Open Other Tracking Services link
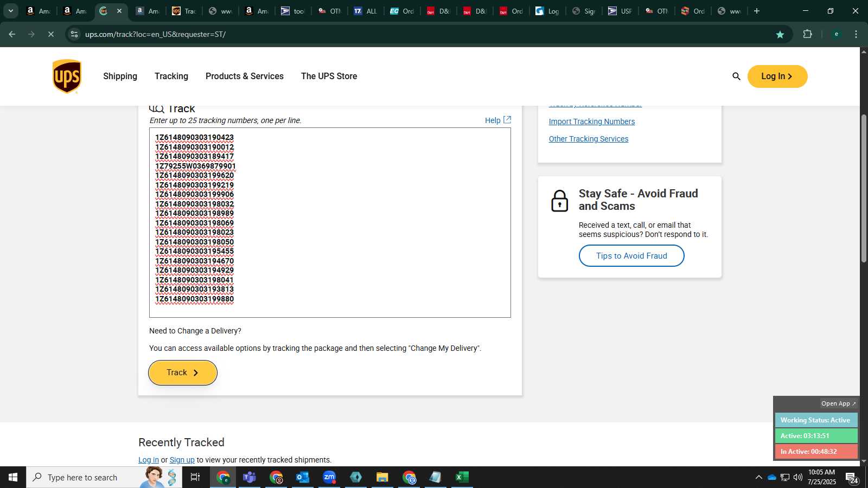The height and width of the screenshot is (488, 868). [589, 139]
